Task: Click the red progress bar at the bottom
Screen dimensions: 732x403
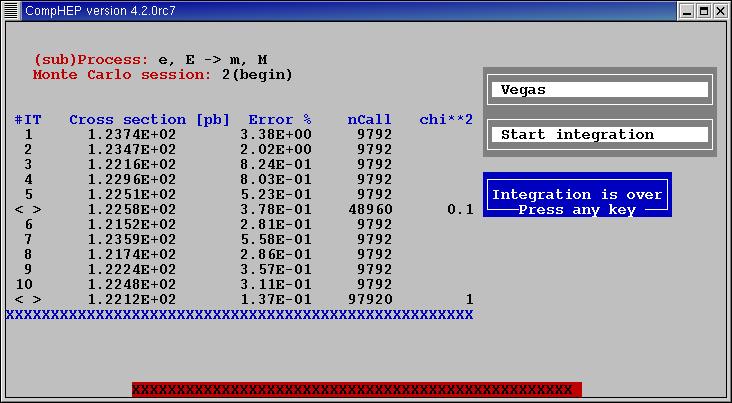Action: coord(357,389)
